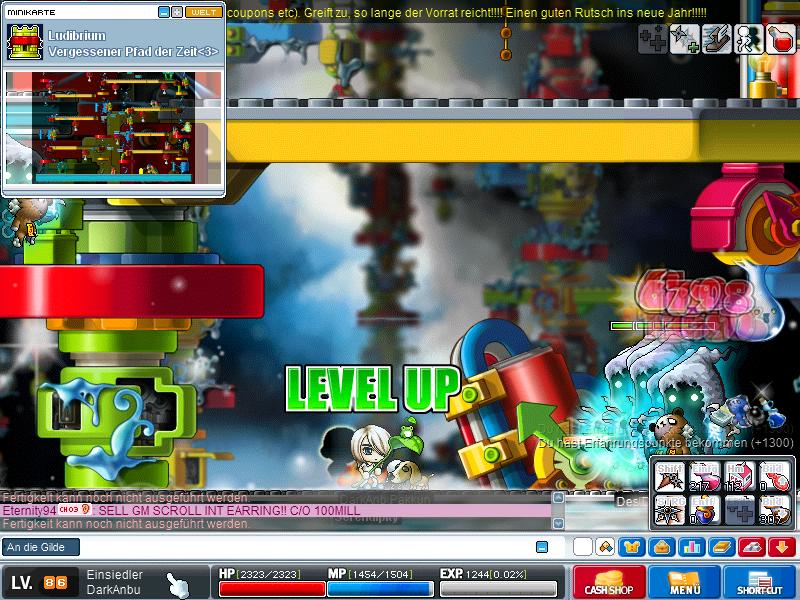Click the WELT world map button

click(204, 12)
